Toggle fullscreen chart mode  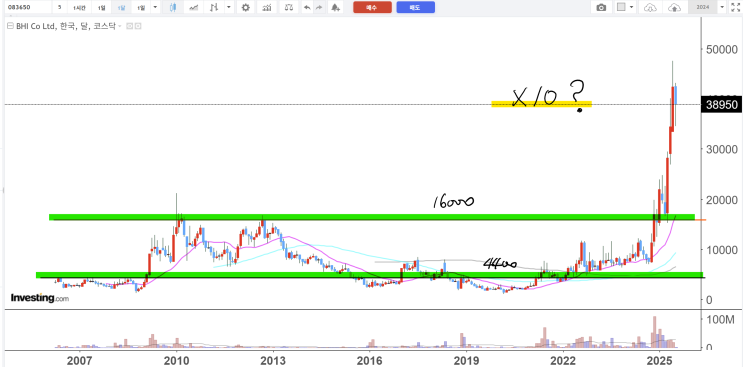tap(735, 7)
